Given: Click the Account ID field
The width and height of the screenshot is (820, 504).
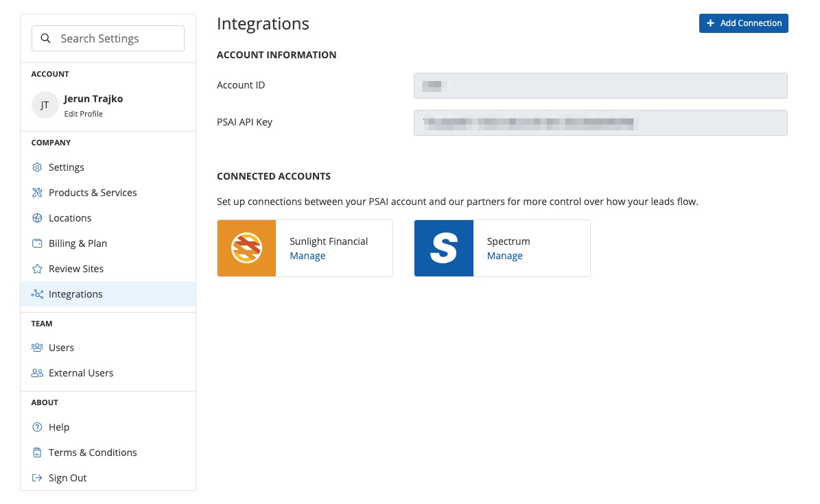Looking at the screenshot, I should [x=600, y=86].
